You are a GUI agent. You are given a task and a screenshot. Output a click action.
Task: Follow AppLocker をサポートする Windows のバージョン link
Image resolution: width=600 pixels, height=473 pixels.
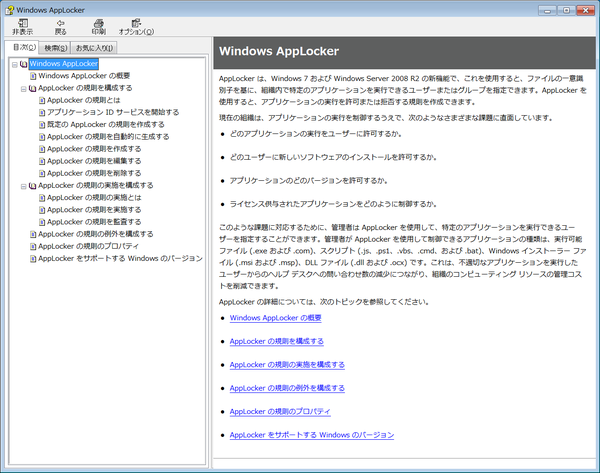point(312,435)
